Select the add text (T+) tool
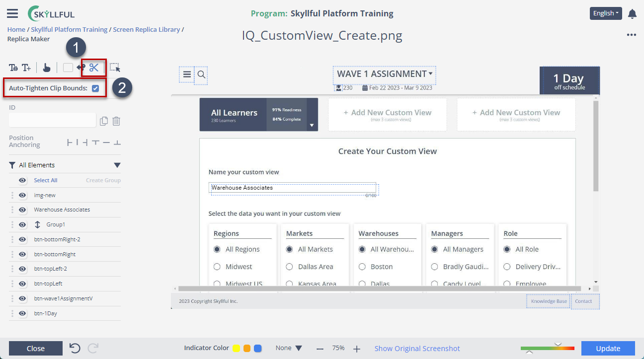 point(26,68)
